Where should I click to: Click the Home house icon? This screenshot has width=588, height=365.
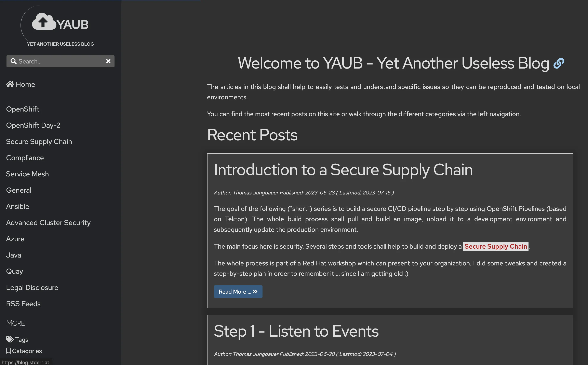click(10, 84)
